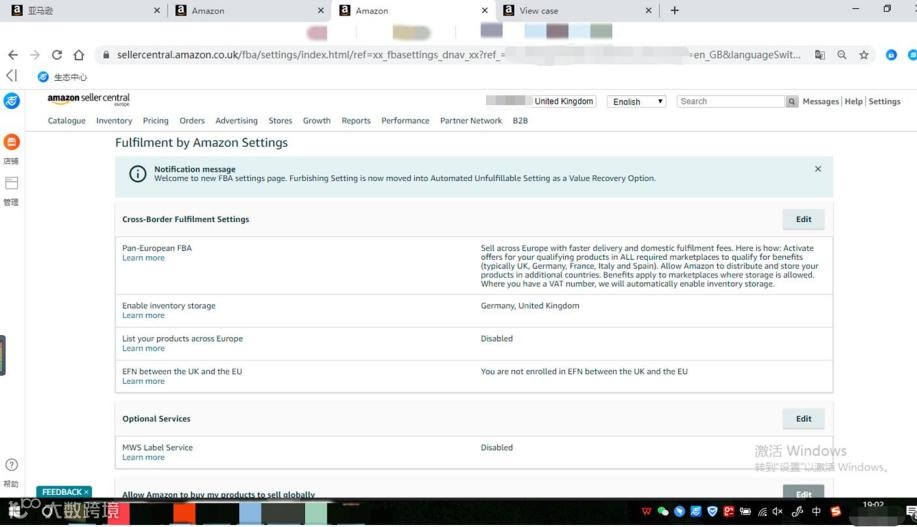Screen dimensions: 917x527
Task: Click the search magnifier button in Seller Central
Action: pos(791,102)
